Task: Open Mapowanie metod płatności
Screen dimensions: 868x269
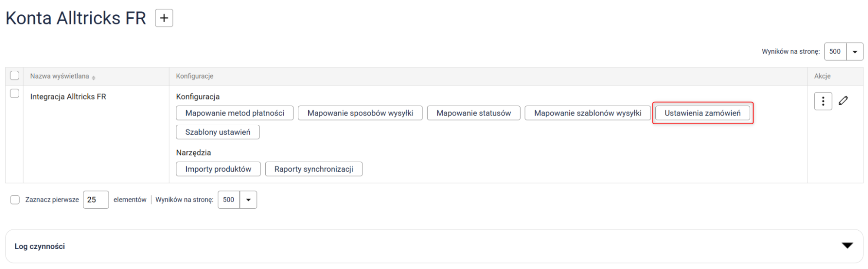Action: click(234, 113)
